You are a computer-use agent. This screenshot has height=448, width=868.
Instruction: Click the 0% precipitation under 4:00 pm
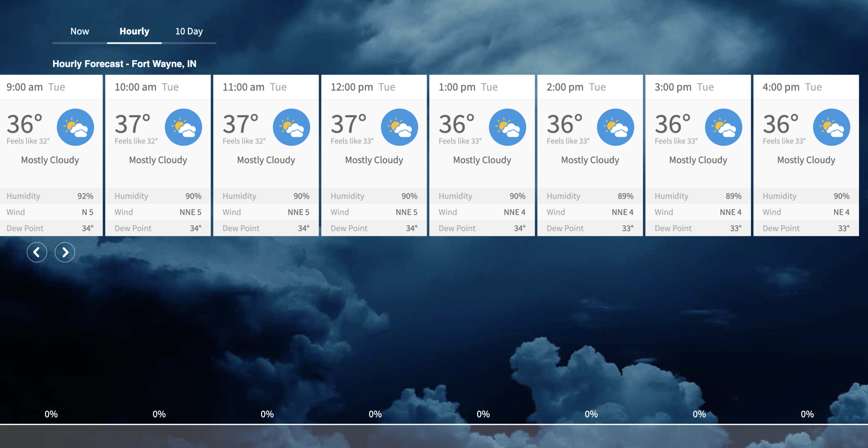pyautogui.click(x=807, y=414)
